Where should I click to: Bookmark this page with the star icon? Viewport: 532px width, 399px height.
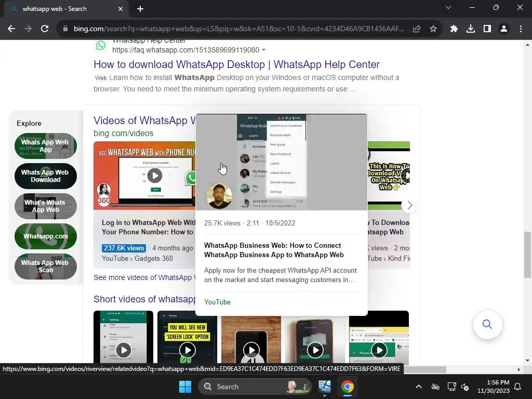[433, 29]
